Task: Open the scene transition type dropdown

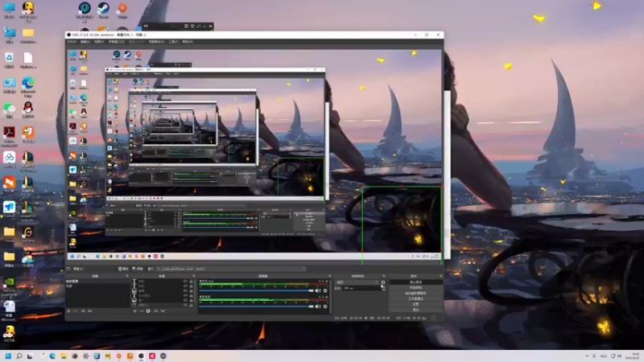Action: coord(357,282)
